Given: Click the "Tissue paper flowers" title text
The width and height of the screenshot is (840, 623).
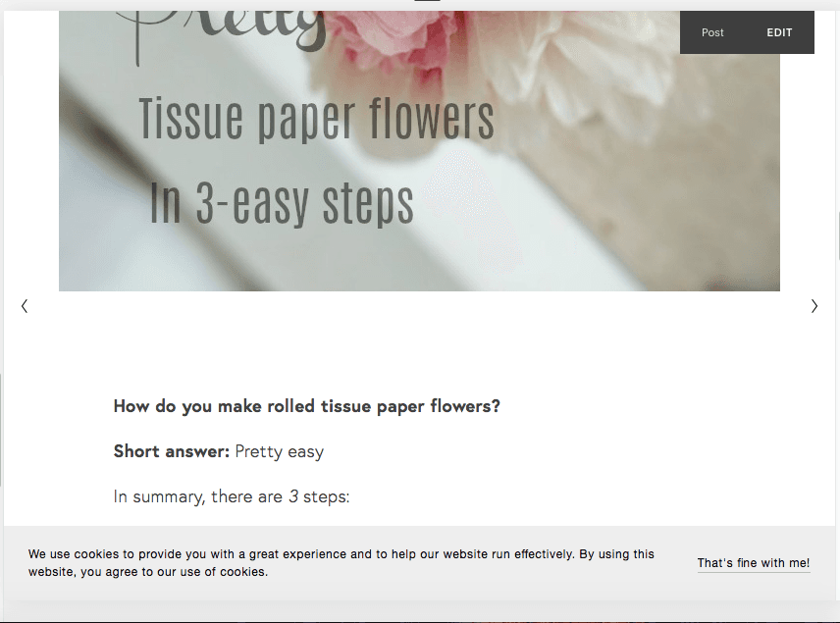Looking at the screenshot, I should (317, 118).
